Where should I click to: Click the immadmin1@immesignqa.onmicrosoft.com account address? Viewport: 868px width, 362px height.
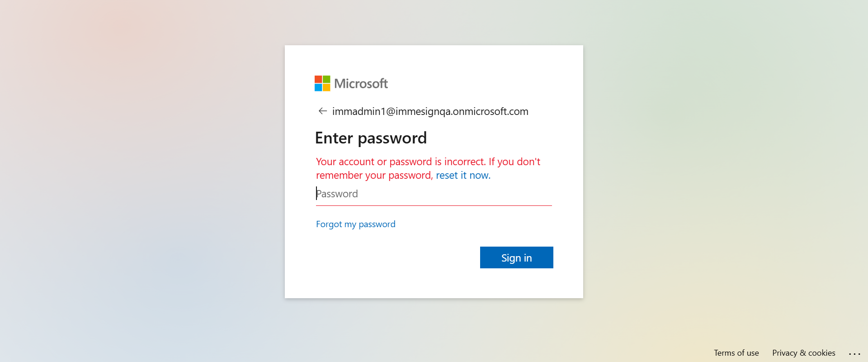pos(430,111)
